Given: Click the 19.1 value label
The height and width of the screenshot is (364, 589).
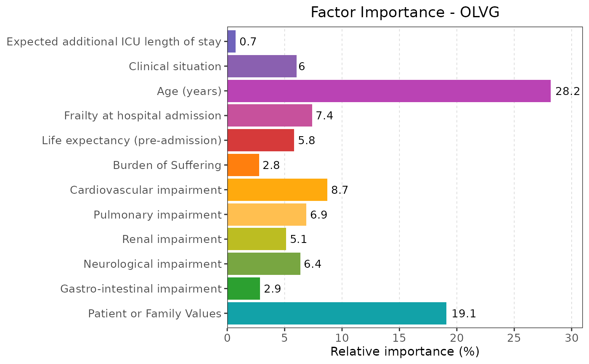Looking at the screenshot, I should tap(464, 314).
